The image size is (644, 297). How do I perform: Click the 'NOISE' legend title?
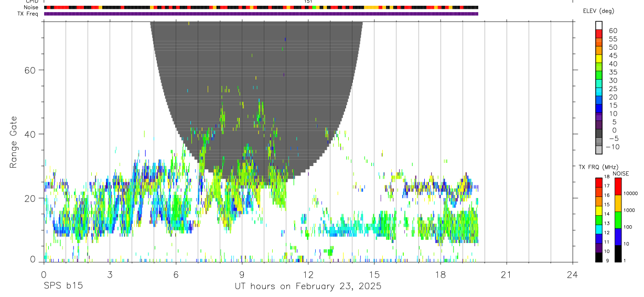pyautogui.click(x=620, y=173)
